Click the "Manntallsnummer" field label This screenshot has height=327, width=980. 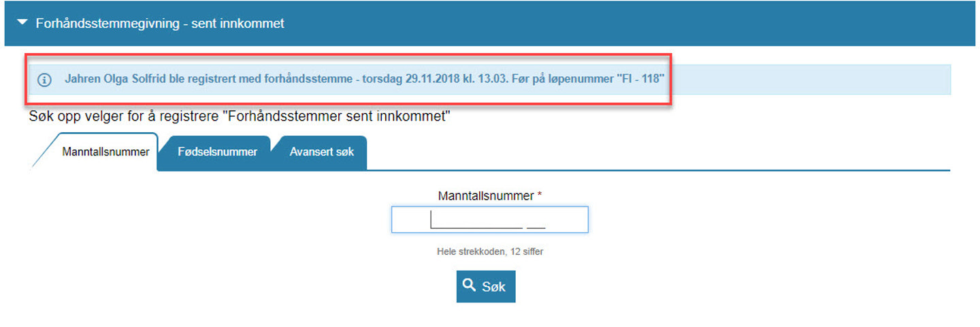point(486,196)
